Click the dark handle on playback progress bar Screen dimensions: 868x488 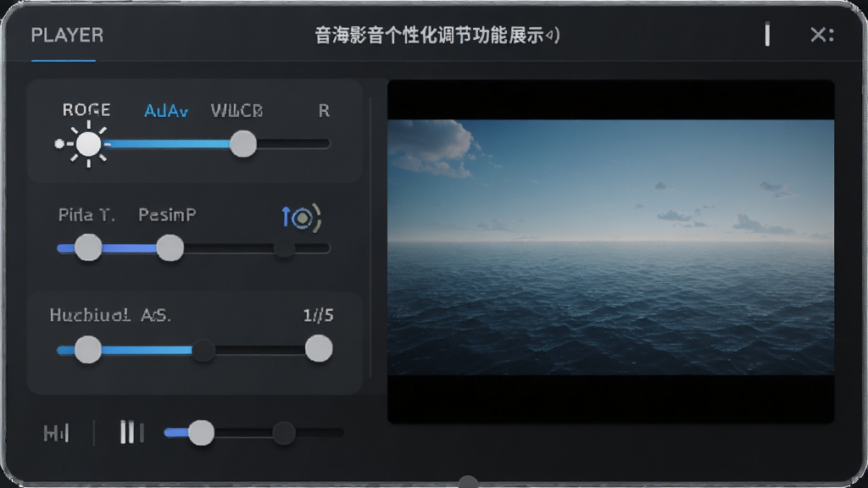pos(284,433)
